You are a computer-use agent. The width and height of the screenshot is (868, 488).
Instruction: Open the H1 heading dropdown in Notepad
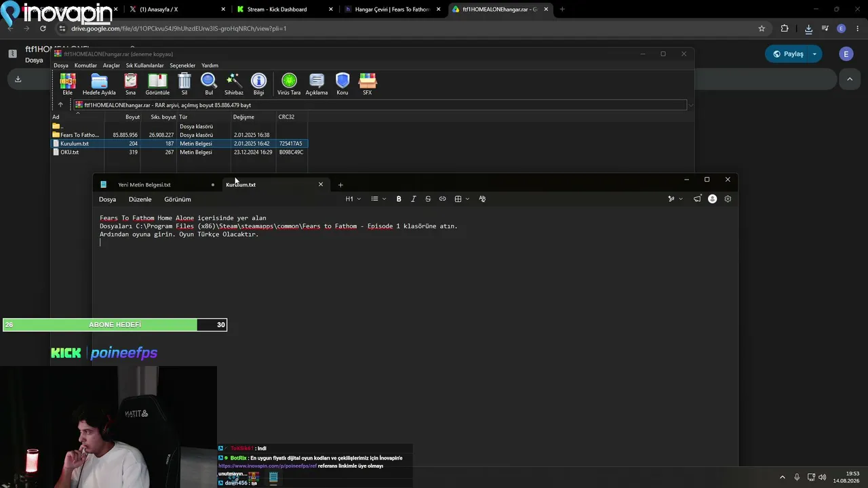click(352, 199)
